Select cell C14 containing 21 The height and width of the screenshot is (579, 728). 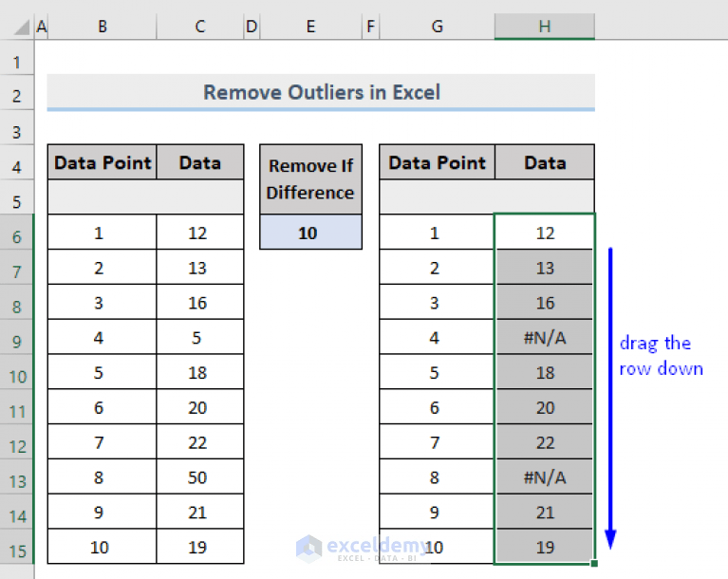pyautogui.click(x=200, y=513)
